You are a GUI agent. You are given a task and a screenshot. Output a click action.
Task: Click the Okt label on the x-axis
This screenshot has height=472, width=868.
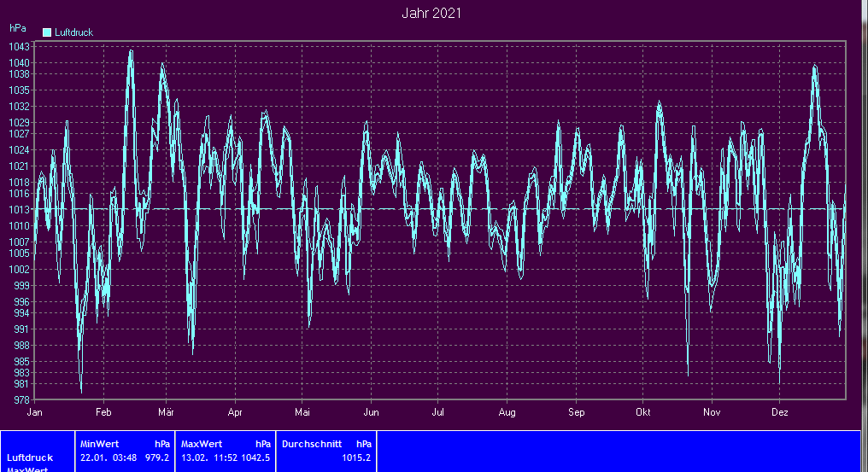(x=642, y=412)
